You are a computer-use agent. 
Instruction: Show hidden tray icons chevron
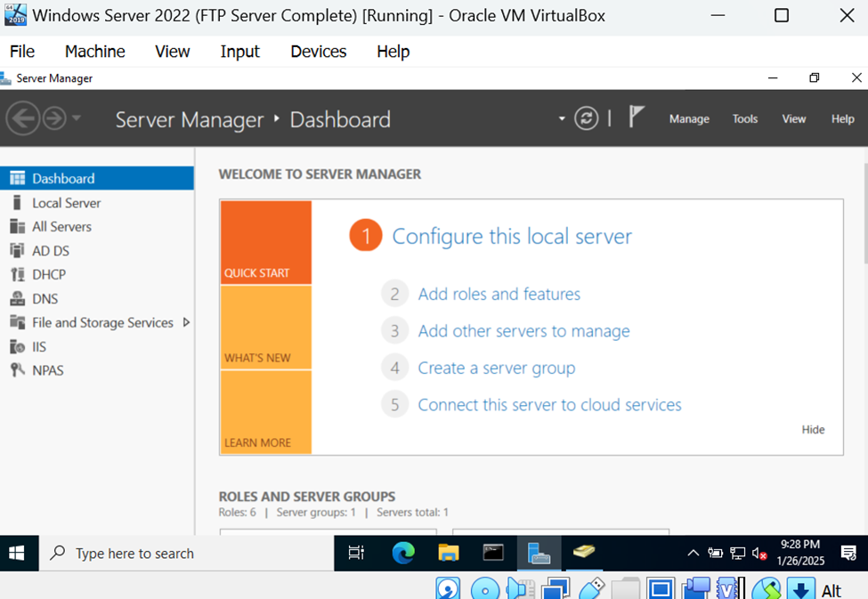click(693, 553)
